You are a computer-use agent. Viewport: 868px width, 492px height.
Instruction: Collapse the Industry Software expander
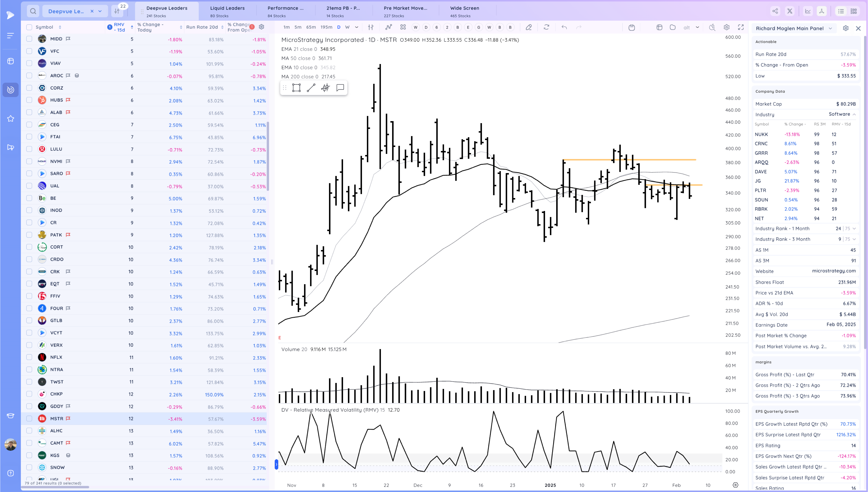[x=854, y=115]
